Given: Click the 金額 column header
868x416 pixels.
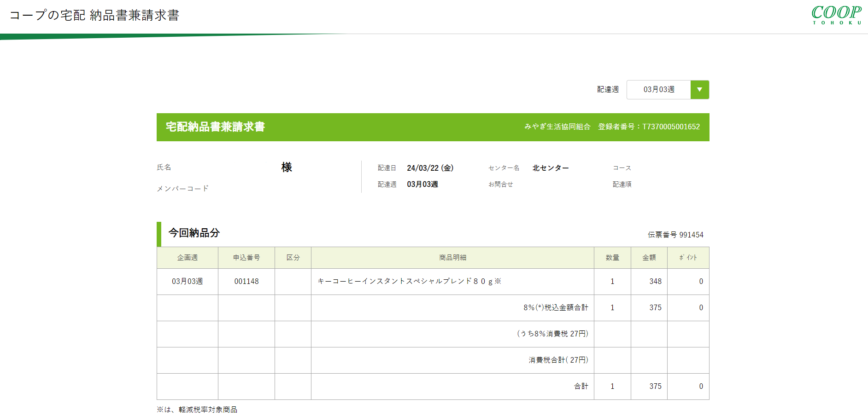Looking at the screenshot, I should [x=649, y=258].
